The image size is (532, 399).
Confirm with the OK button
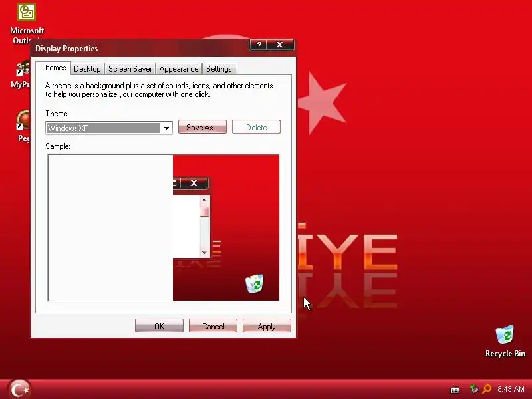[x=159, y=326]
